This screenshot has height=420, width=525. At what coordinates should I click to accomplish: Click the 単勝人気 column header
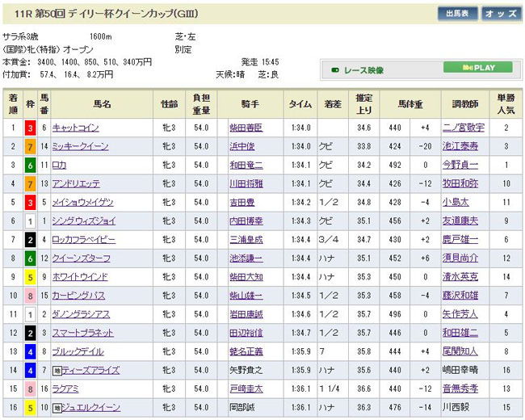pyautogui.click(x=506, y=103)
